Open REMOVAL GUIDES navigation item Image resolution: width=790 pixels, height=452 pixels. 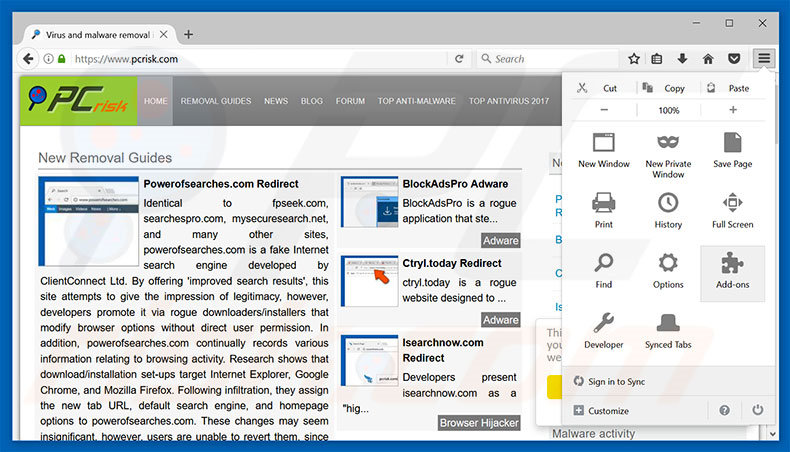pos(216,101)
